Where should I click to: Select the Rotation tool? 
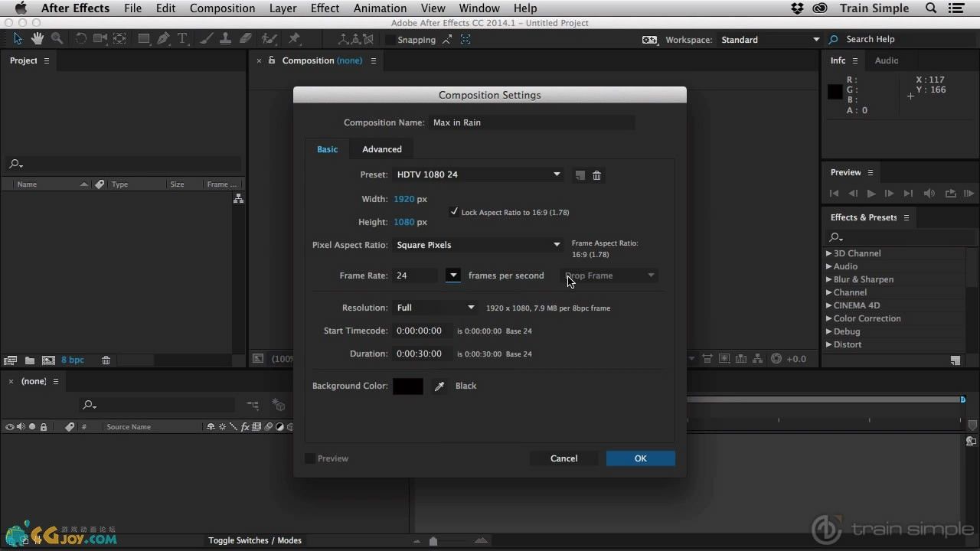coord(80,39)
